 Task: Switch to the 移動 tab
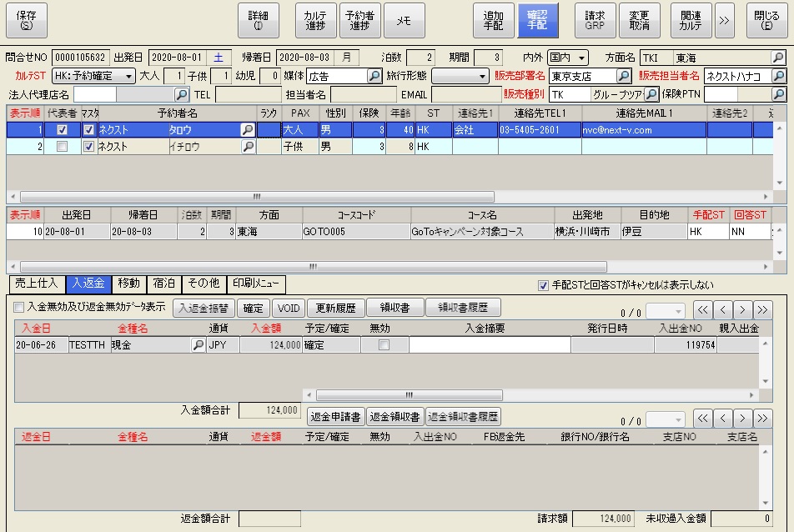pos(128,284)
